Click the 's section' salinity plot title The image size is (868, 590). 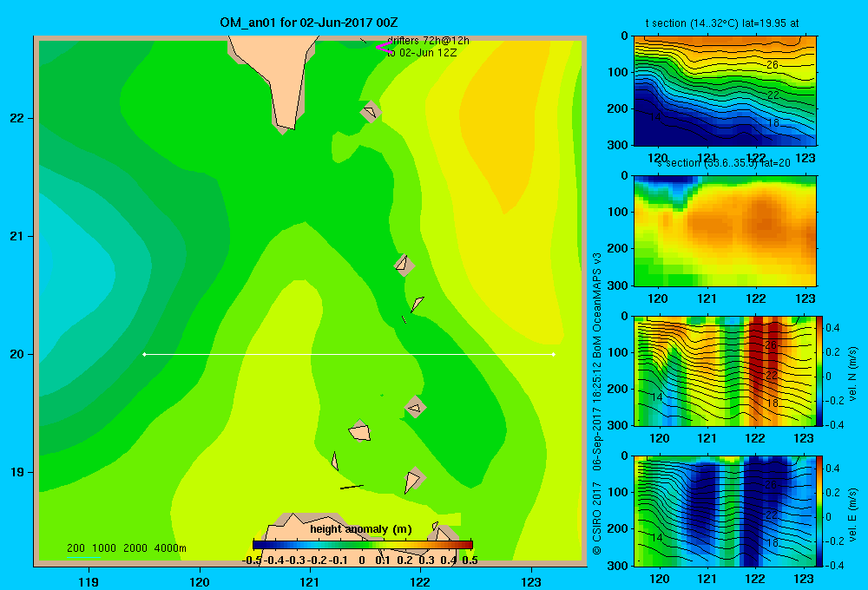coord(723,163)
